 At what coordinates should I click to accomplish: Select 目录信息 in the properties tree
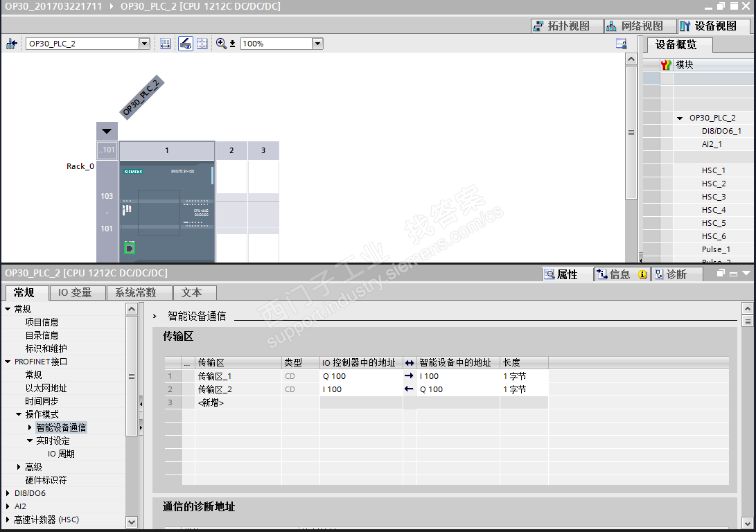pyautogui.click(x=42, y=335)
